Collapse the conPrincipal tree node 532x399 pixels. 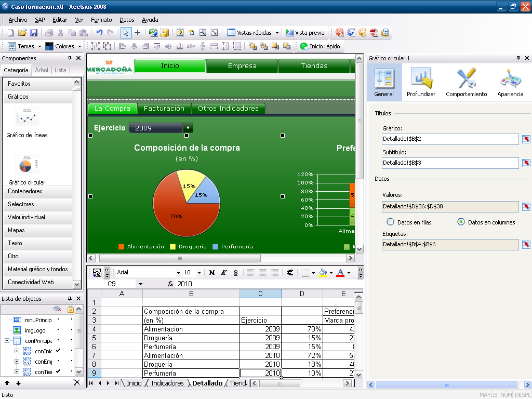point(7,341)
